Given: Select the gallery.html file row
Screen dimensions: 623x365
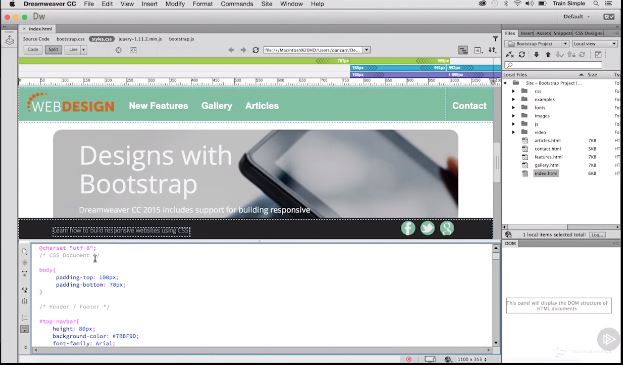Looking at the screenshot, I should click(x=560, y=165).
